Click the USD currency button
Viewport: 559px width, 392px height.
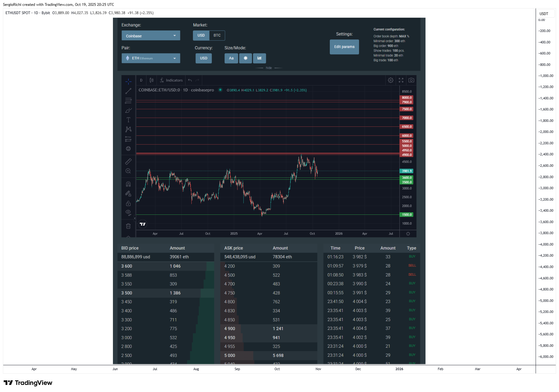[204, 58]
